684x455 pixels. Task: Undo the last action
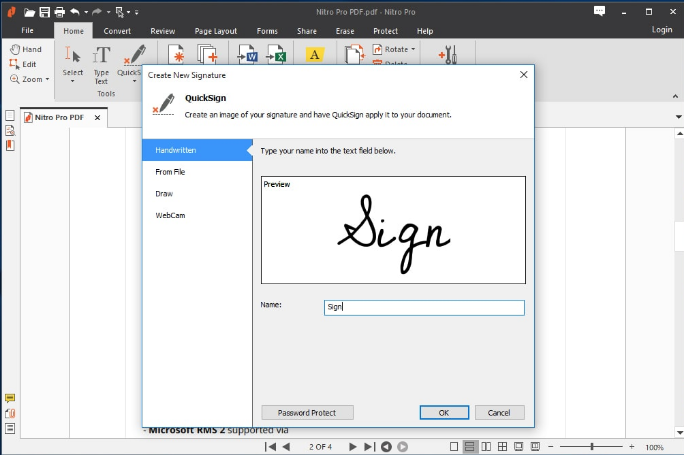pyautogui.click(x=75, y=12)
